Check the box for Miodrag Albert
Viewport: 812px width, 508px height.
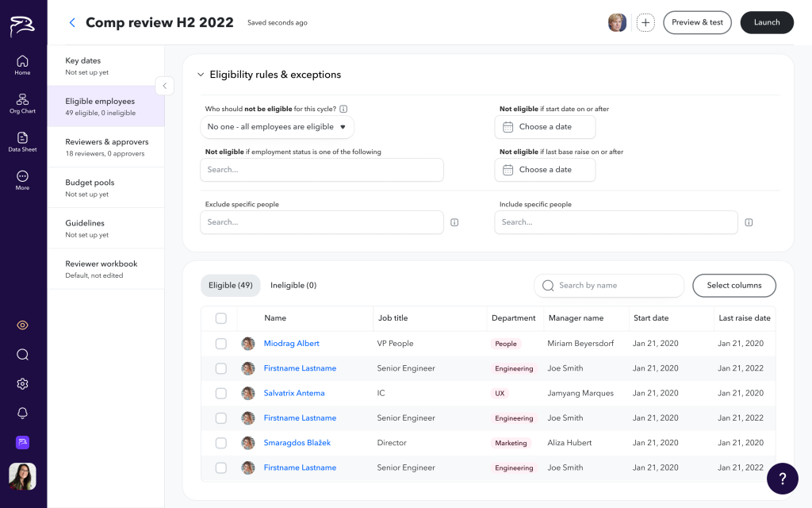[221, 344]
